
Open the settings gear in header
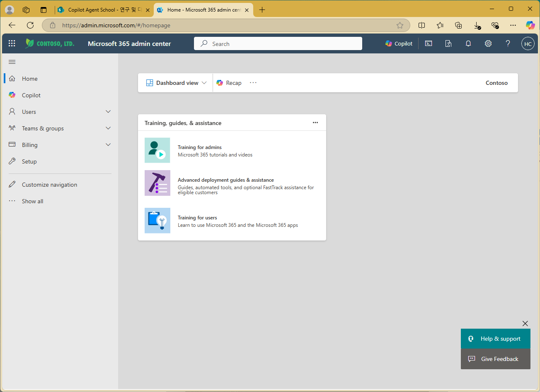[x=488, y=43]
